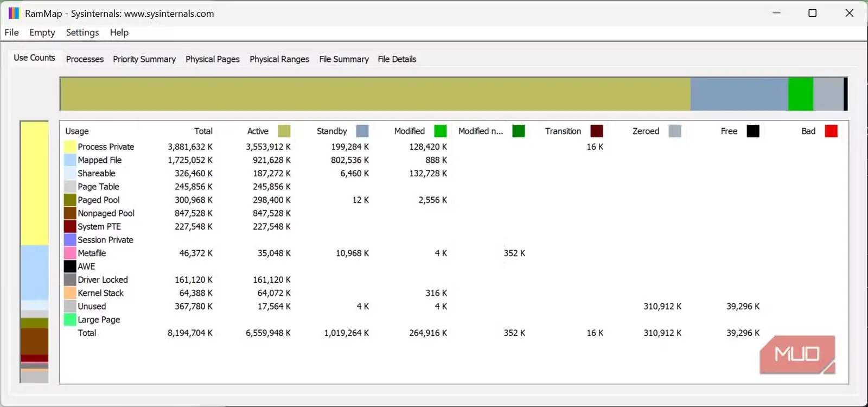Click the Nonpaged Pool brown swatch
The image size is (868, 407).
pyautogui.click(x=70, y=213)
